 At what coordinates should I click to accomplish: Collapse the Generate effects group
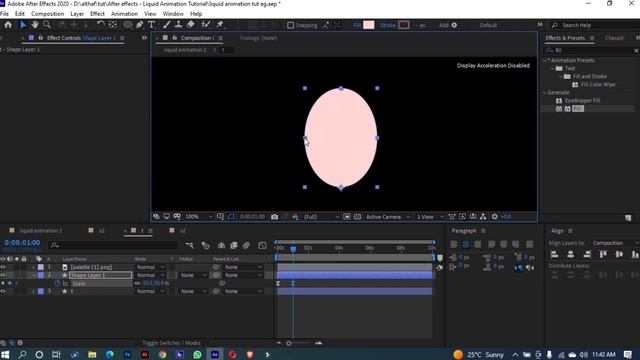(x=545, y=93)
